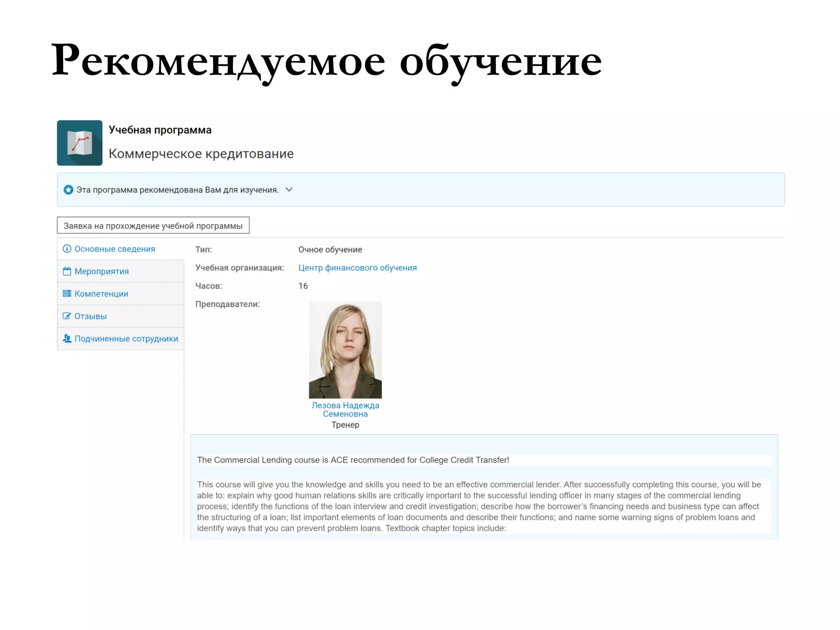Screen dimensions: 840x630
Task: Expand the recommendation notice chevron
Action: pos(289,189)
